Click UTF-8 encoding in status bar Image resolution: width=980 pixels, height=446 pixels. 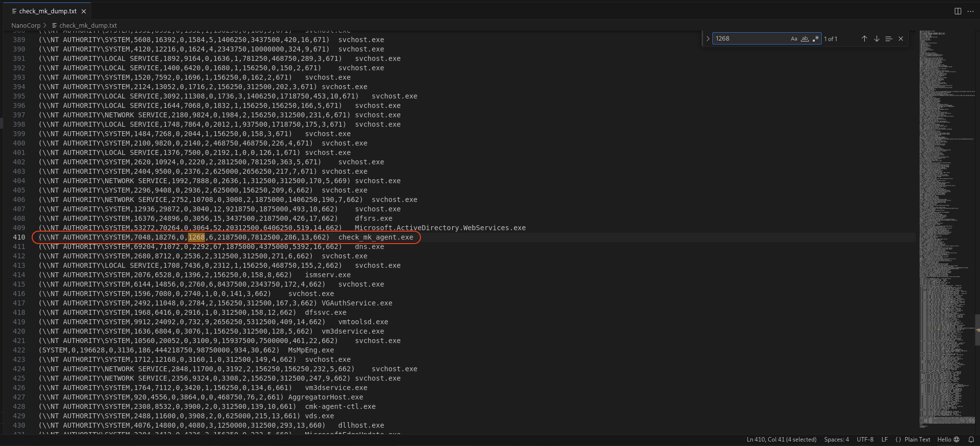865,440
